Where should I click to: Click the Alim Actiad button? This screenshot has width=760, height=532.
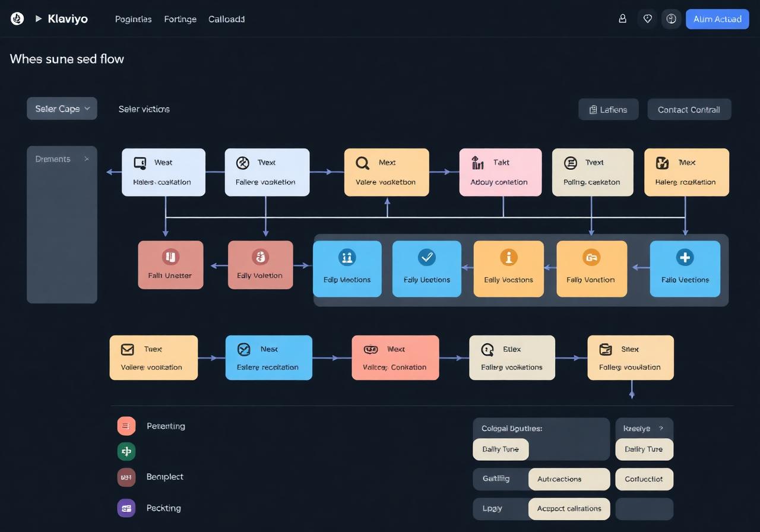[x=717, y=19]
